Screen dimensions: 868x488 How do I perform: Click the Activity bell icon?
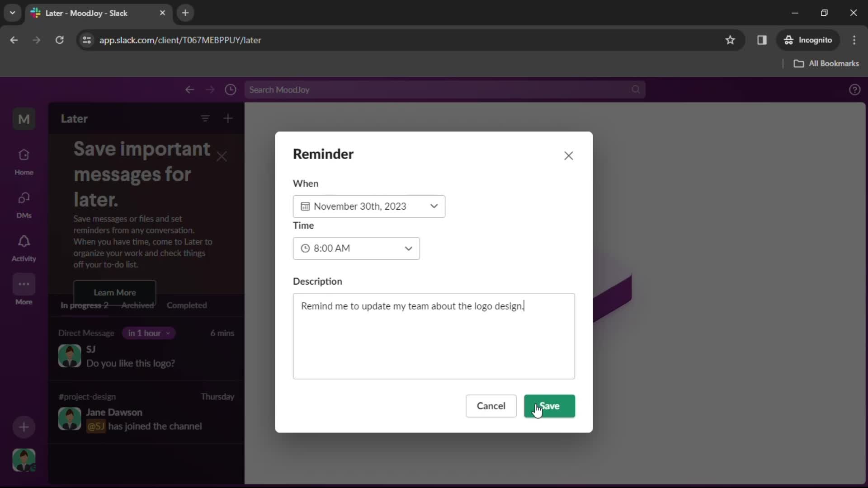coord(24,241)
